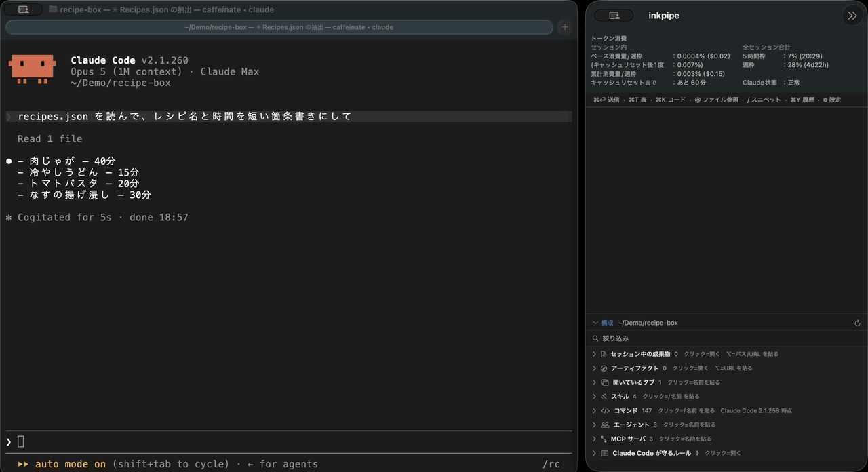This screenshot has width=868, height=472.
Task: Expand the MCP サーバ row
Action: pyautogui.click(x=595, y=439)
